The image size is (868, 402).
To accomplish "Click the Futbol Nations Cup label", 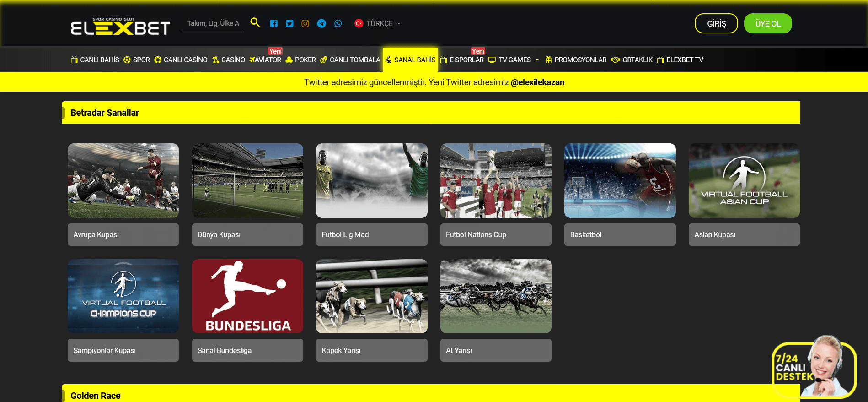I will click(496, 234).
